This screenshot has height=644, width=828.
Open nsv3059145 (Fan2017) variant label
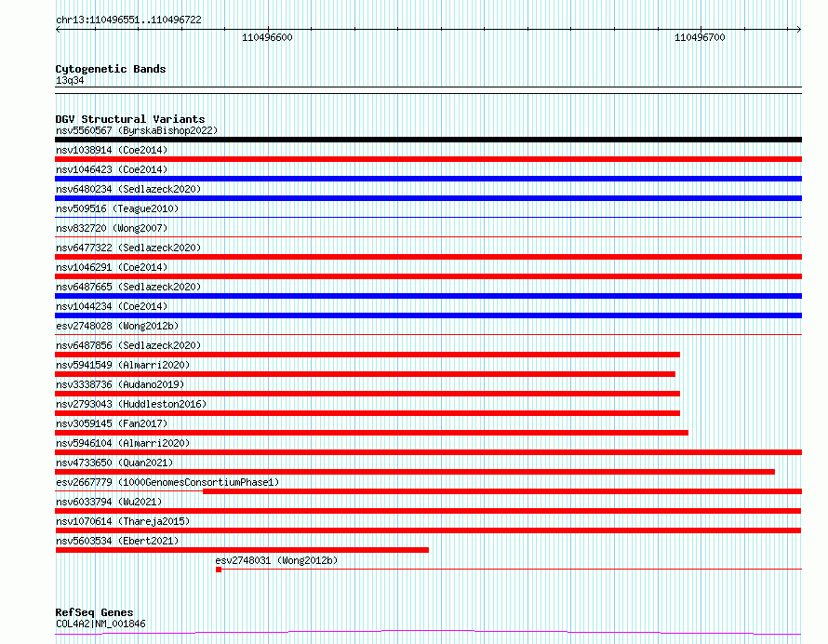(112, 423)
